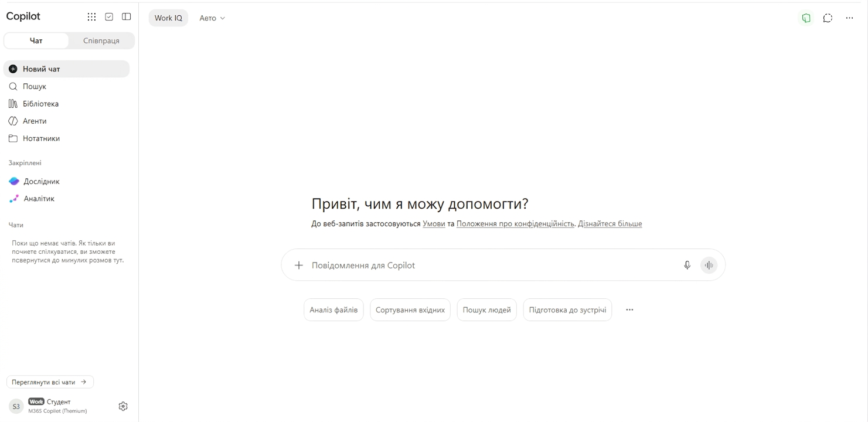Open Бібліотека in the sidebar

pyautogui.click(x=66, y=104)
